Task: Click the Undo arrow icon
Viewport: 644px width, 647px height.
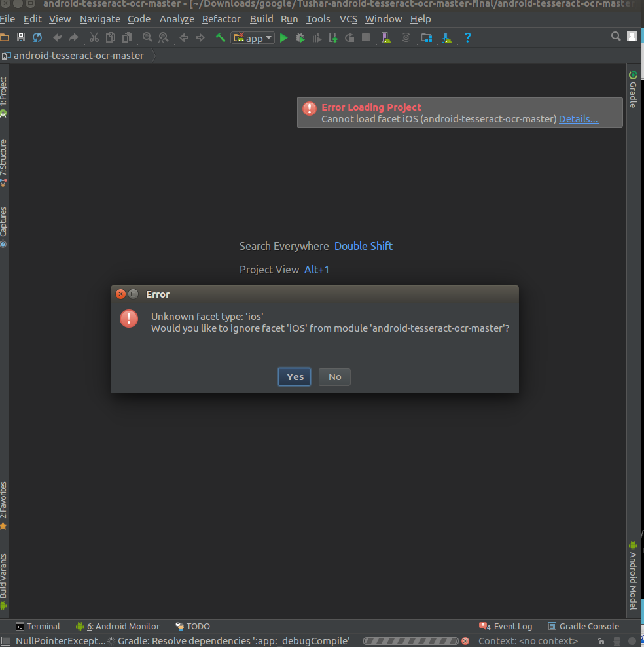Action: pos(58,37)
